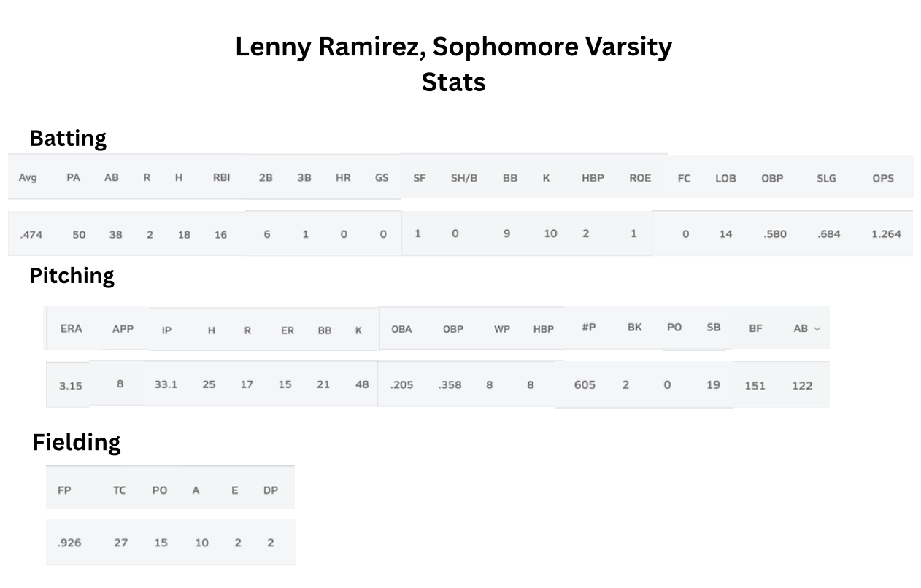
Task: Expand the chevron beside pitching AB header
Action: tap(817, 329)
